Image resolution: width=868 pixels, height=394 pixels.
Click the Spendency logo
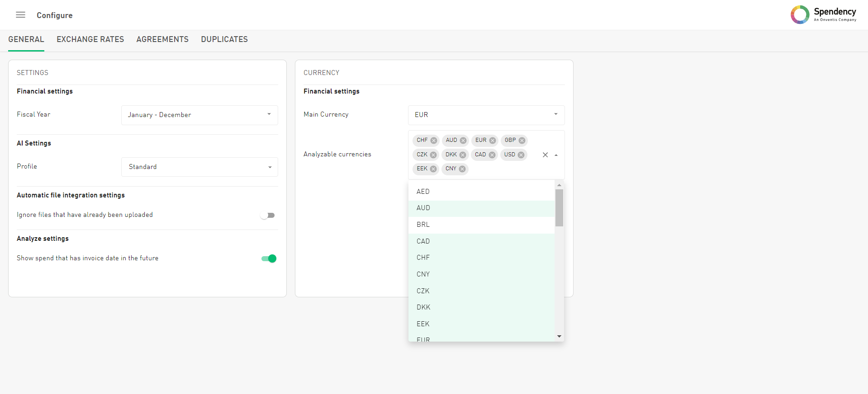tap(823, 14)
